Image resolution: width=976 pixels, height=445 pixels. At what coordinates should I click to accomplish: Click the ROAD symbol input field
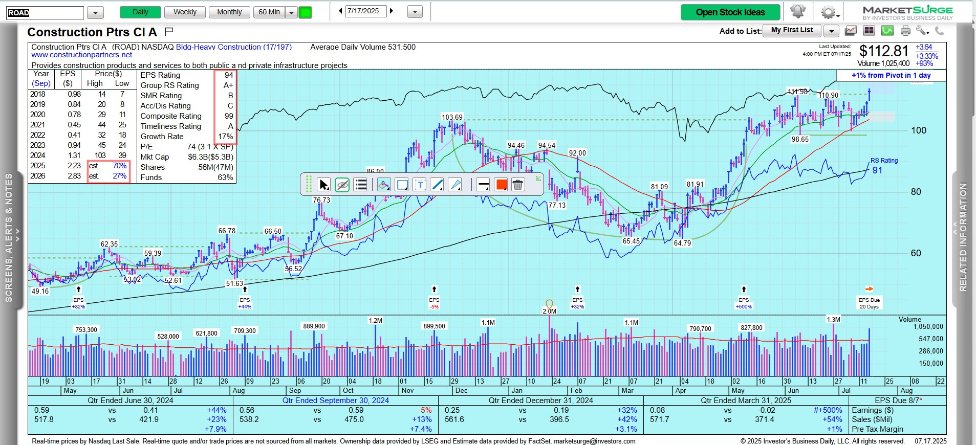point(44,12)
